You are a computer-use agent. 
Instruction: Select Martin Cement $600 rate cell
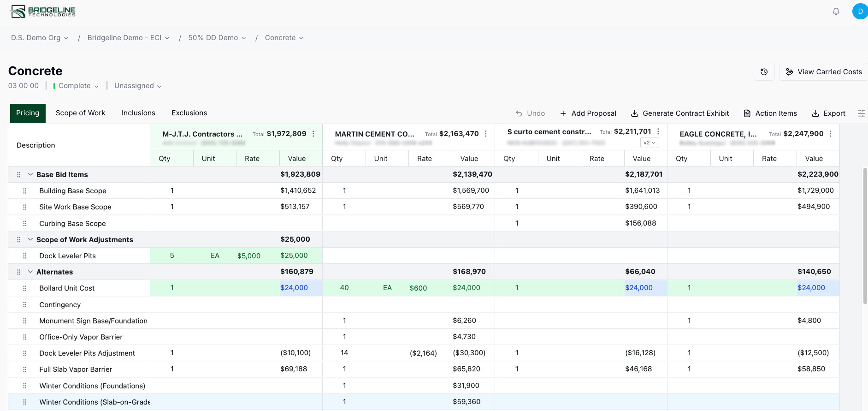tap(430, 288)
